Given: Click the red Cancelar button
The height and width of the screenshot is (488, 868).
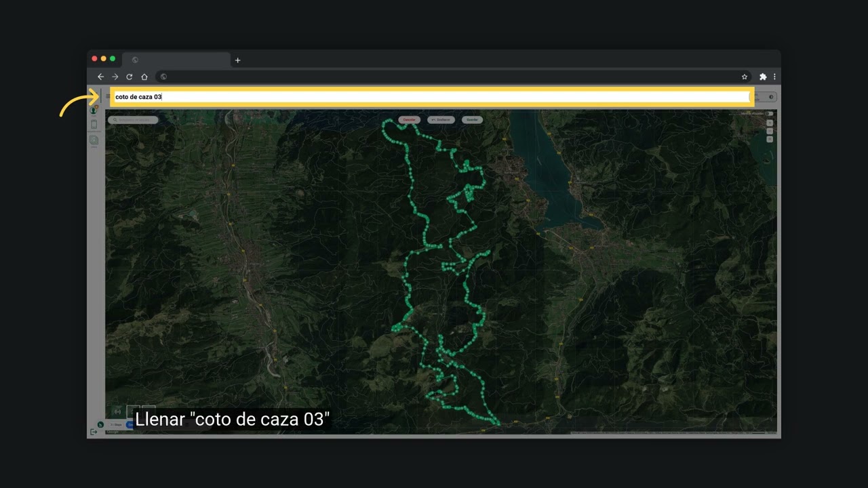Looking at the screenshot, I should coord(409,120).
